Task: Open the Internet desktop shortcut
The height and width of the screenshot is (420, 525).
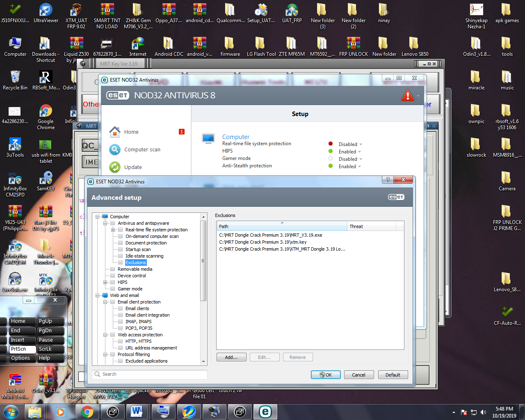Action: point(138,46)
